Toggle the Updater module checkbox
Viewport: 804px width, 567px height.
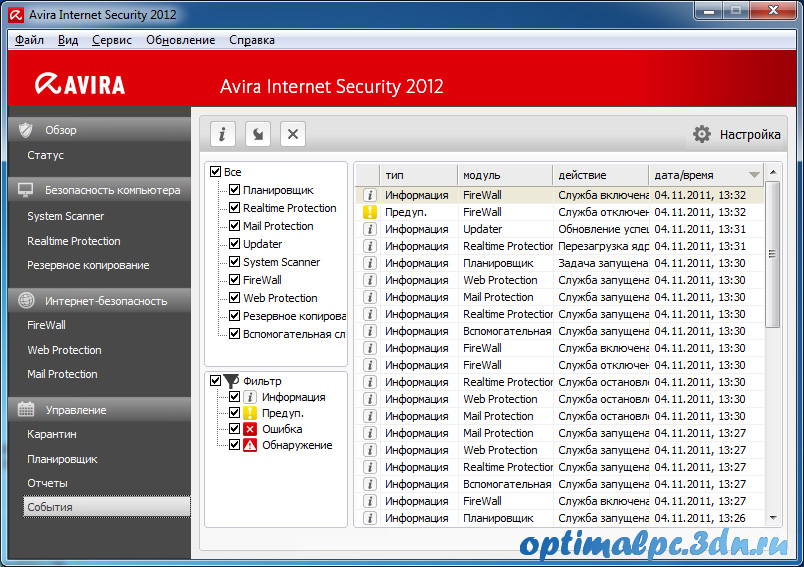(234, 244)
